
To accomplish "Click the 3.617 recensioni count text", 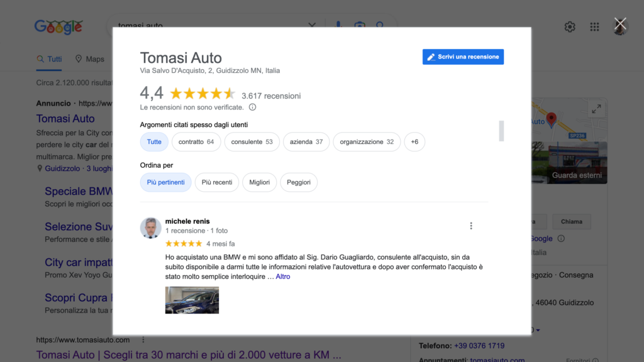I will tap(271, 96).
